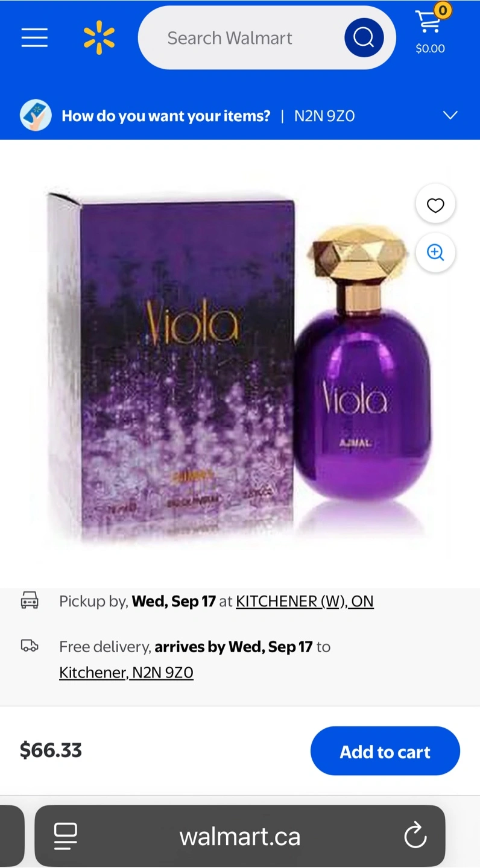
Task: Go to Walmart home via spark logo
Action: point(99,38)
